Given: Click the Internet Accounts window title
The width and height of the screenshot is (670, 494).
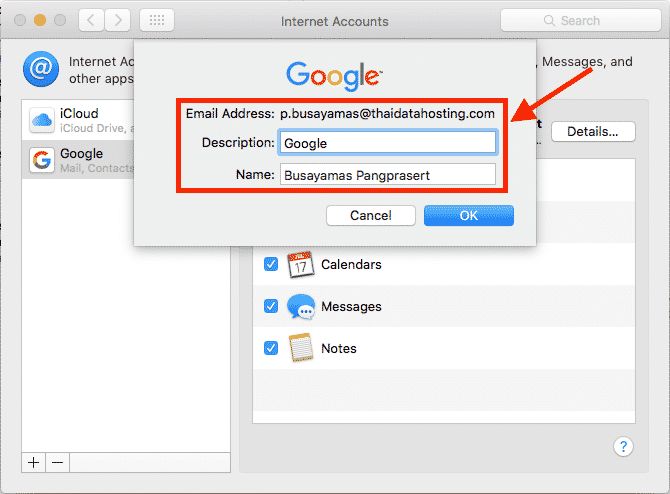Looking at the screenshot, I should [335, 21].
